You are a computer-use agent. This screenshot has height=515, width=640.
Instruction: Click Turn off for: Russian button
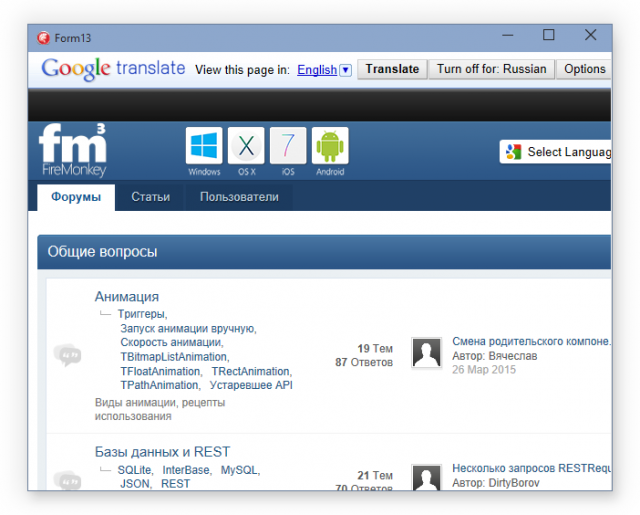(491, 69)
